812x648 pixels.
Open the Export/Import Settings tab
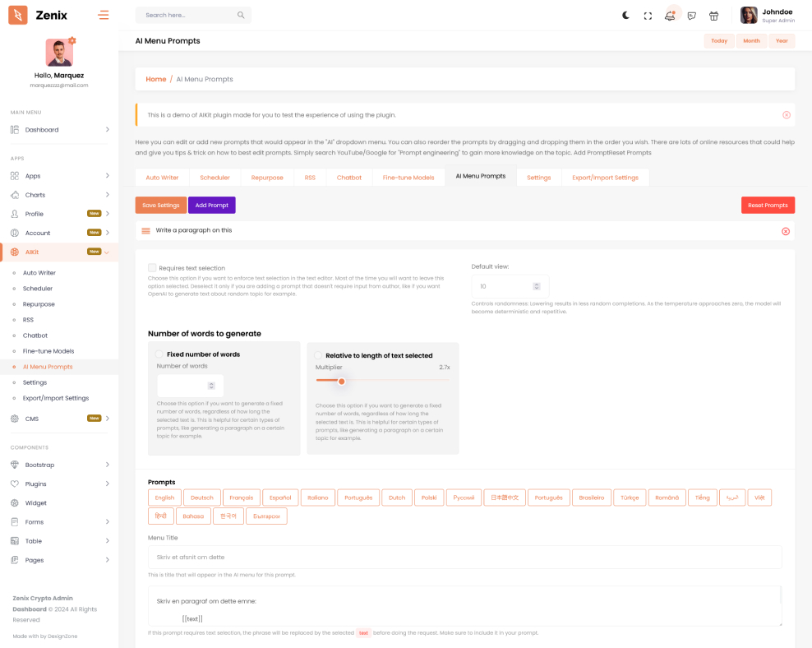point(605,178)
